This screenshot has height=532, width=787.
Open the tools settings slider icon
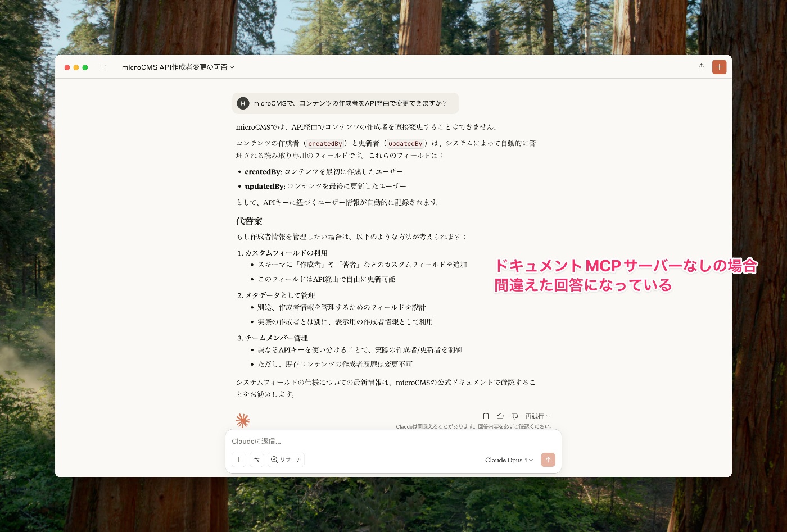[257, 460]
